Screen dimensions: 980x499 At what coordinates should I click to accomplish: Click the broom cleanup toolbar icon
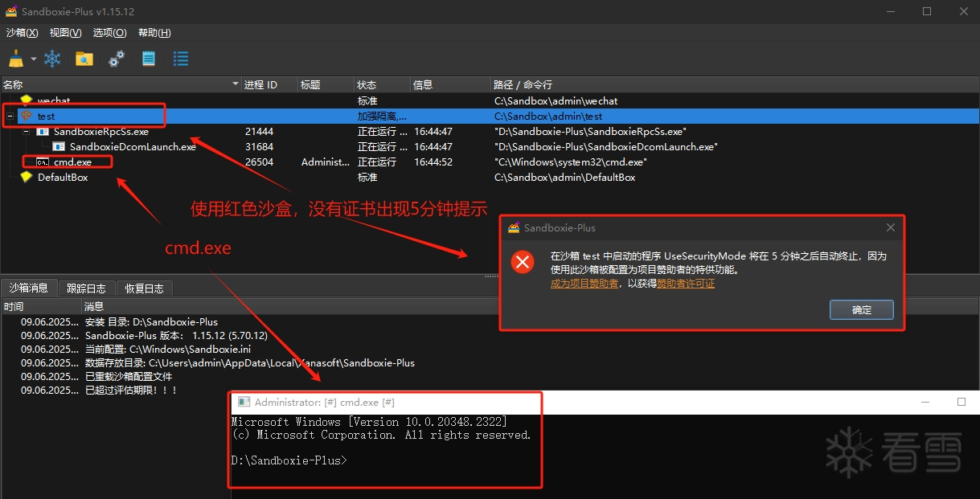pos(16,59)
